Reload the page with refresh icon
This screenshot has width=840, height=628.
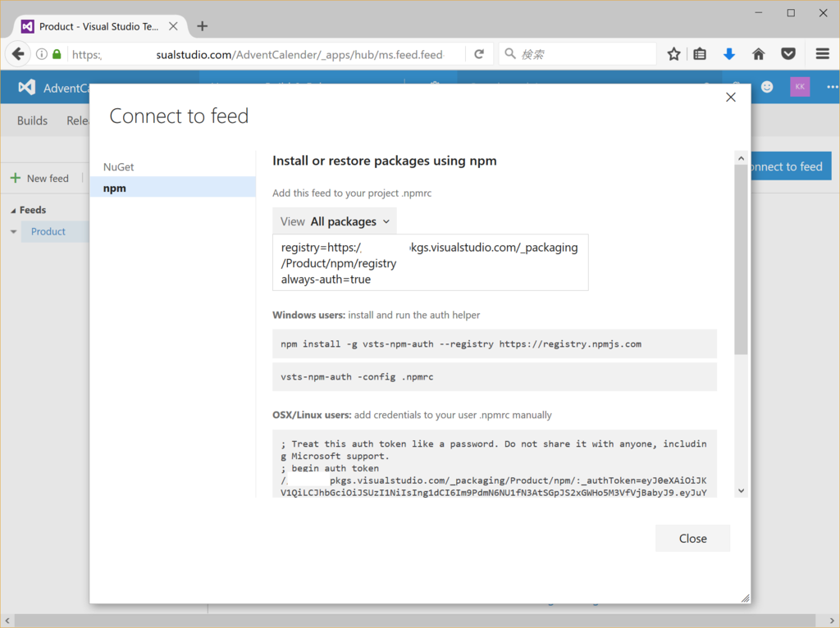(x=479, y=54)
